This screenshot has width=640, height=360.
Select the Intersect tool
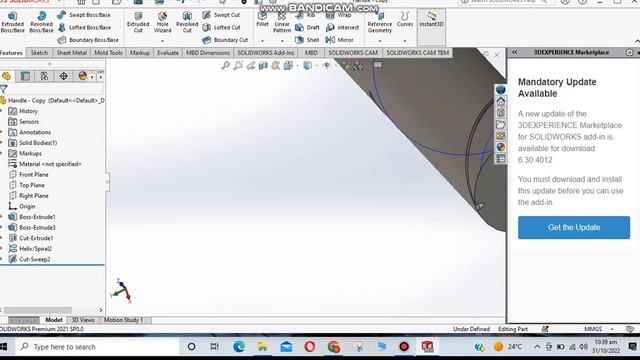point(342,27)
